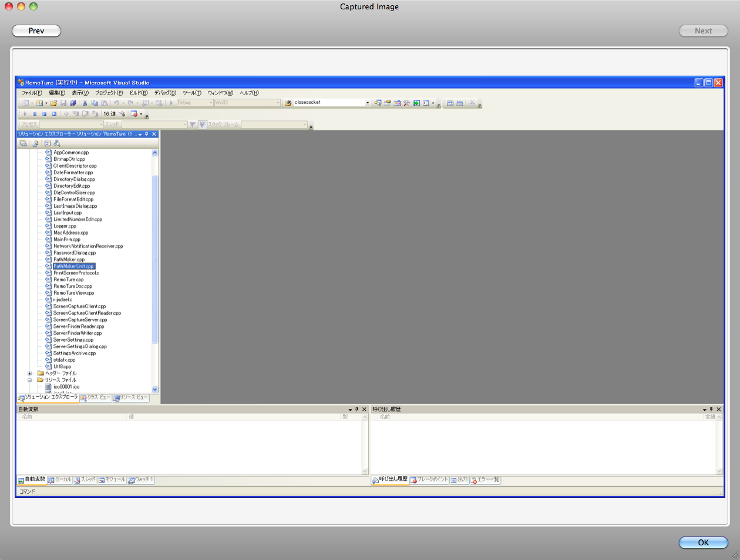Close the 呼び出し履歴 panel
The image size is (740, 560).
(x=719, y=410)
